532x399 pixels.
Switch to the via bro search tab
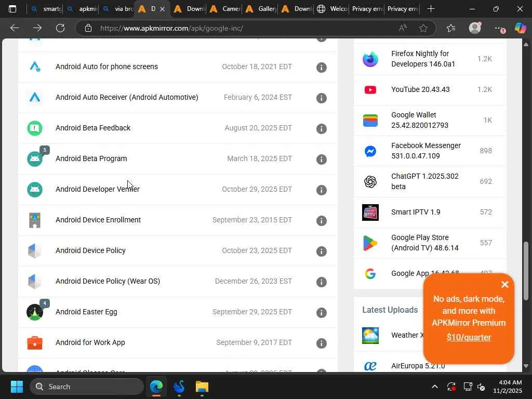(x=117, y=9)
